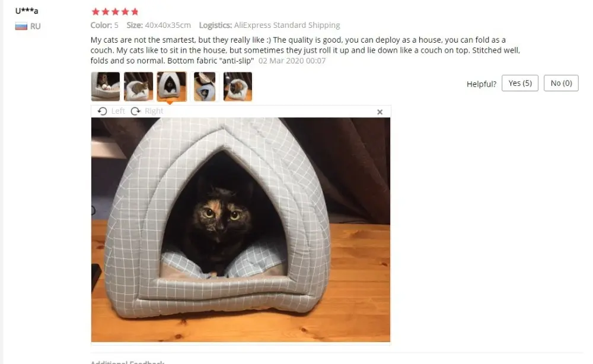Click the RU country label
The height and width of the screenshot is (364, 593).
click(35, 26)
